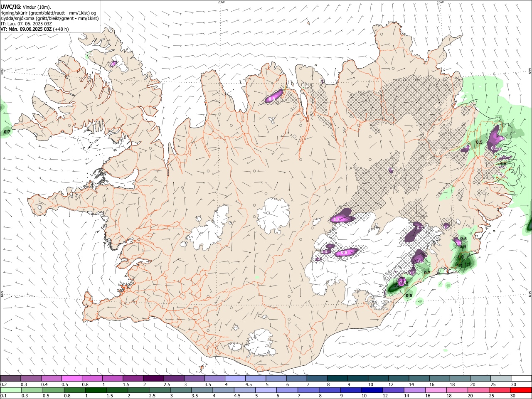
Task: Click the bottom-row legend label 0.1
Action: tap(4, 396)
